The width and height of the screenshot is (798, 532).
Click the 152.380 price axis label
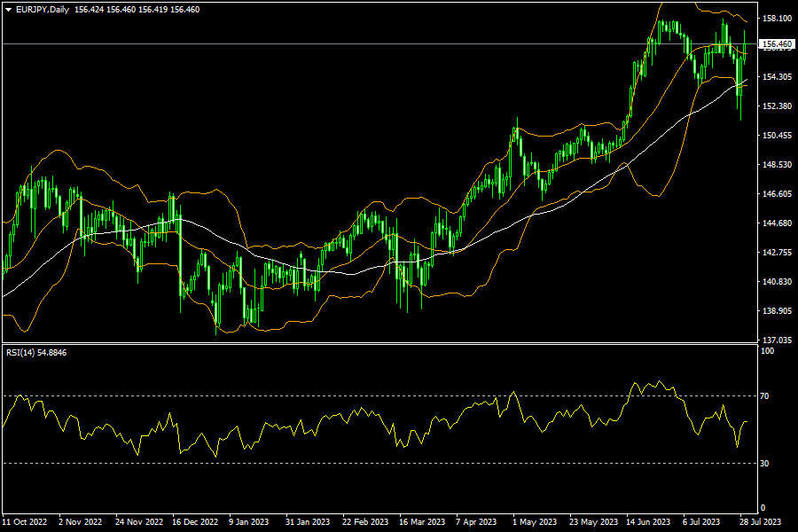777,106
